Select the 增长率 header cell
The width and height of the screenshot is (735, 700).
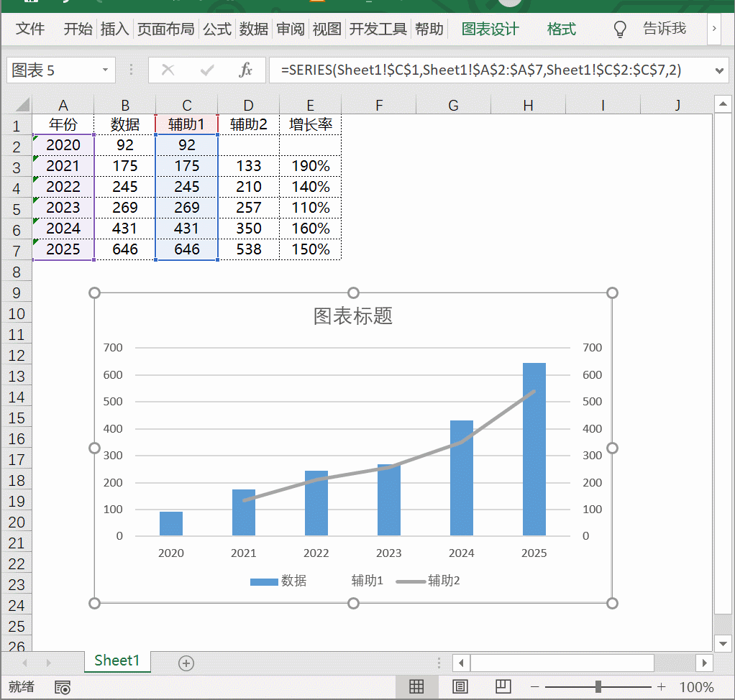[310, 124]
